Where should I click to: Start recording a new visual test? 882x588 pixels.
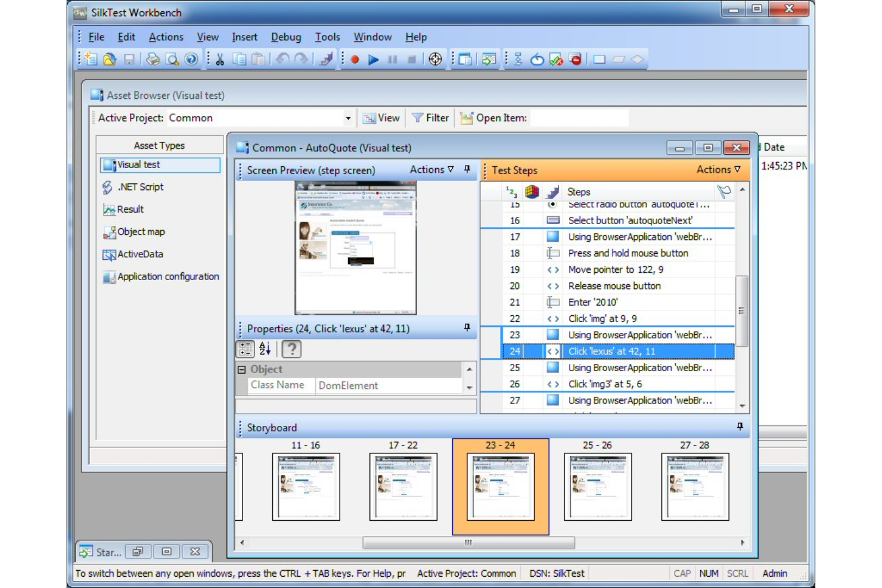[x=355, y=59]
